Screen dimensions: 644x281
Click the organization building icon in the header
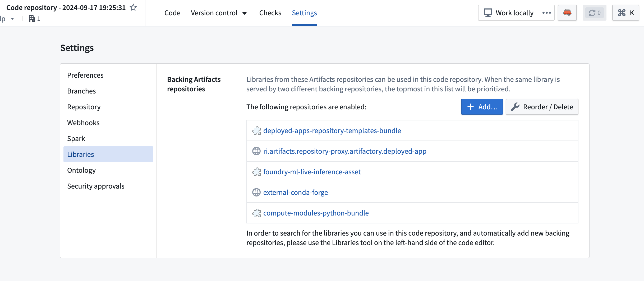tap(32, 18)
